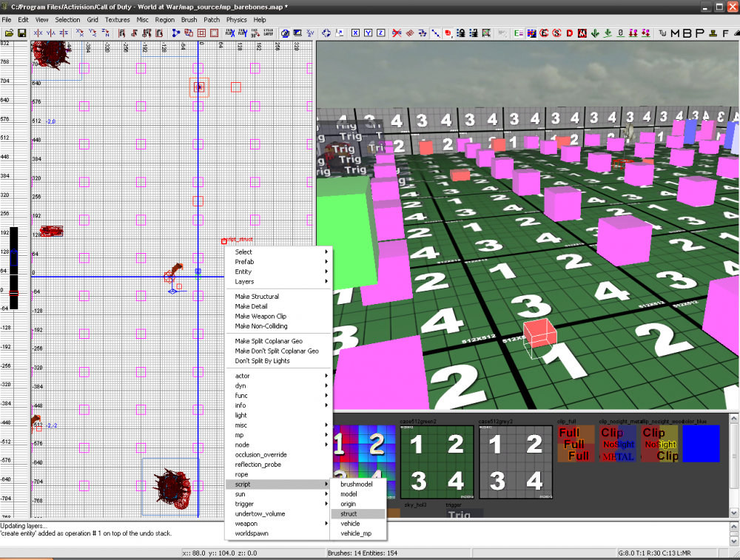Click the X-axis flip toolbar icon
This screenshot has height=560, width=740.
point(38,33)
